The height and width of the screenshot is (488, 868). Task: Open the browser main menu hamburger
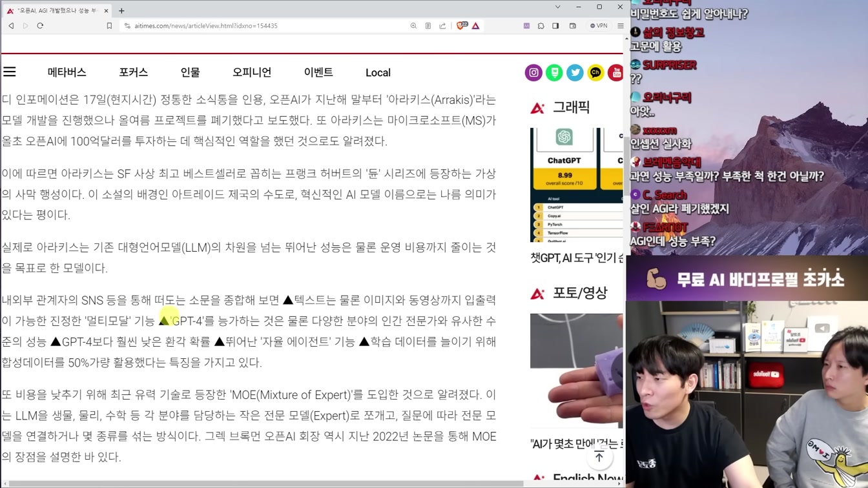620,26
